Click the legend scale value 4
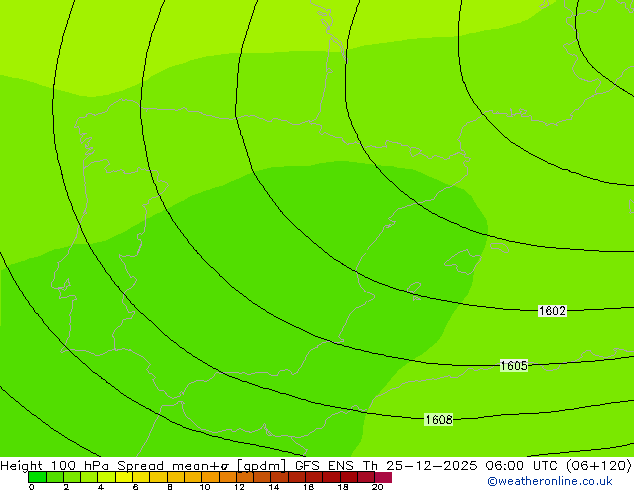 pyautogui.click(x=101, y=486)
